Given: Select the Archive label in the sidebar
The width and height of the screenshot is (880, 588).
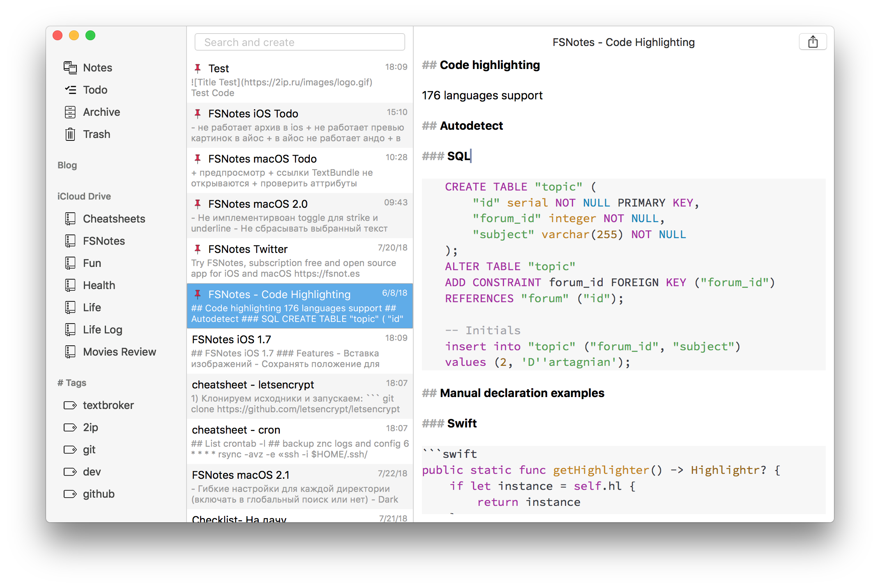Looking at the screenshot, I should (x=101, y=112).
